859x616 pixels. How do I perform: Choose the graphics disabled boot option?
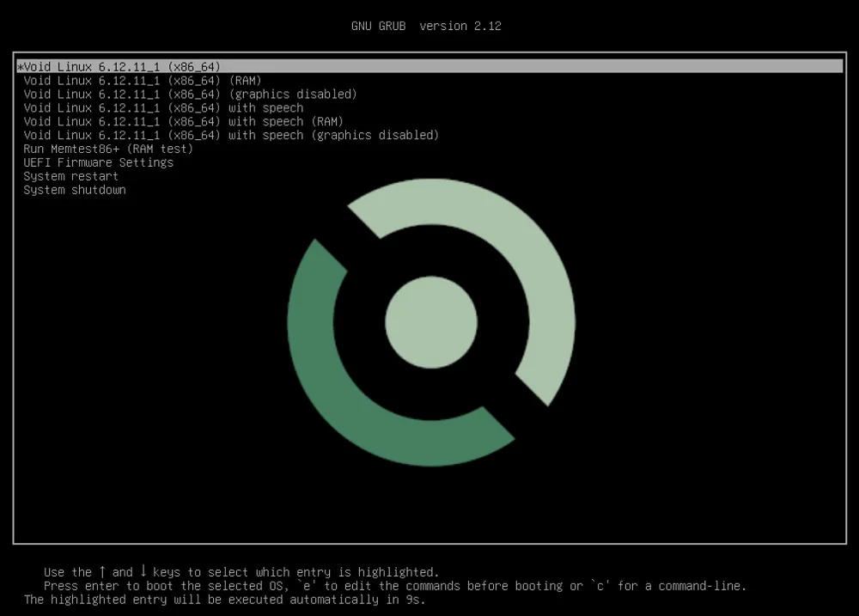click(x=189, y=94)
